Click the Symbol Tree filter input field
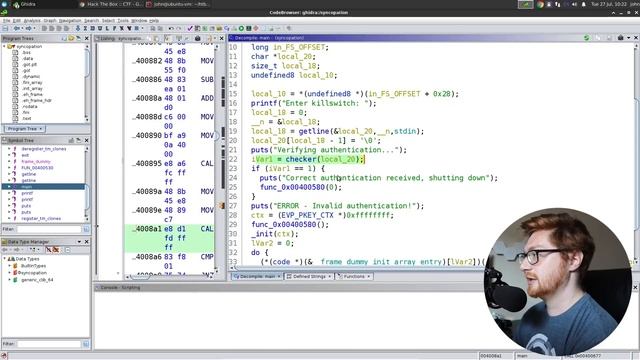The width and height of the screenshot is (640, 360). coord(49,229)
